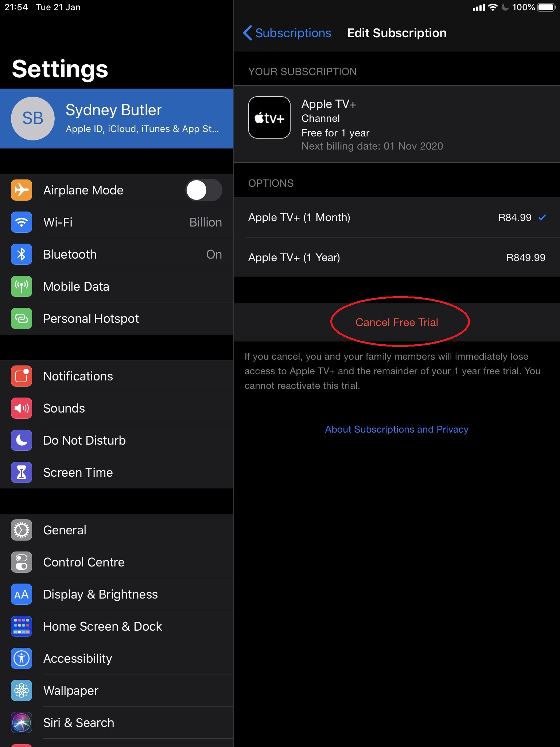Tap the battery indicator in status bar

[x=546, y=7]
